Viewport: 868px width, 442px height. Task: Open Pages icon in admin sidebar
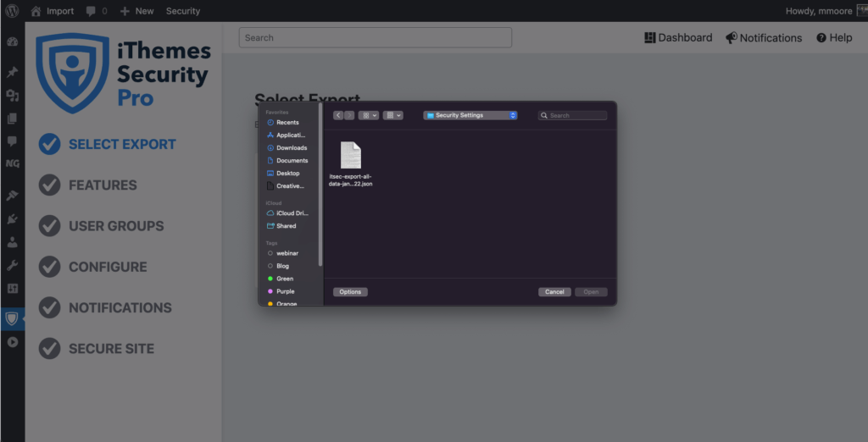point(12,119)
